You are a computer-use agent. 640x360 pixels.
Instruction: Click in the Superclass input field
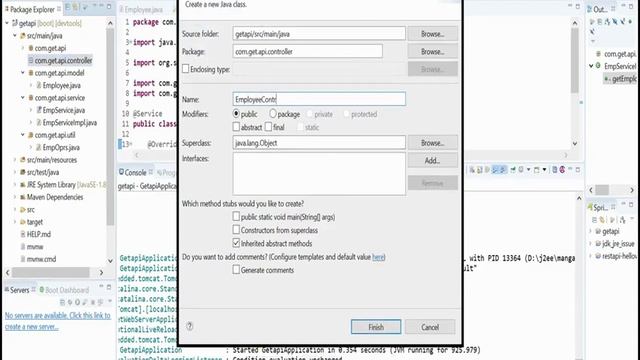(319, 143)
